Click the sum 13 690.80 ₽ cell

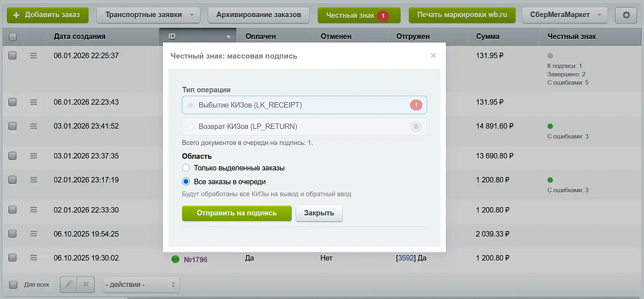(495, 156)
